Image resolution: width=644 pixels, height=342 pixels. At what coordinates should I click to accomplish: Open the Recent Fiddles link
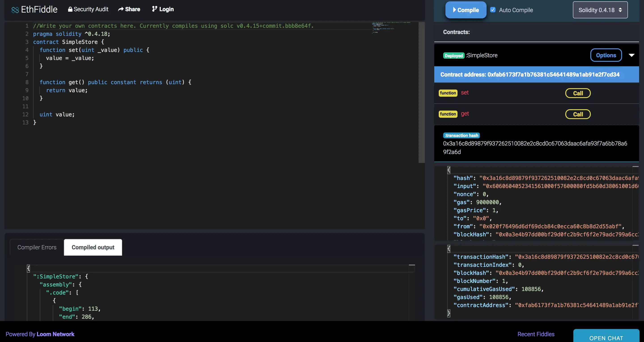pos(536,334)
